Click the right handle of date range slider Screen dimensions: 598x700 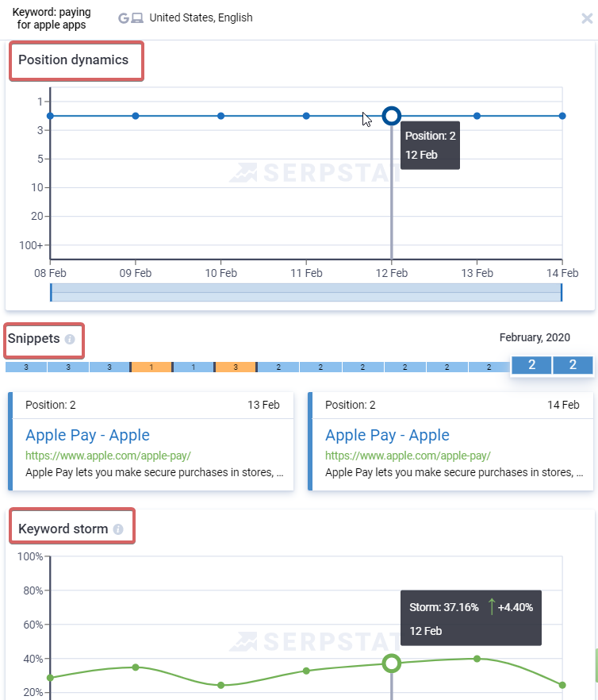click(562, 292)
